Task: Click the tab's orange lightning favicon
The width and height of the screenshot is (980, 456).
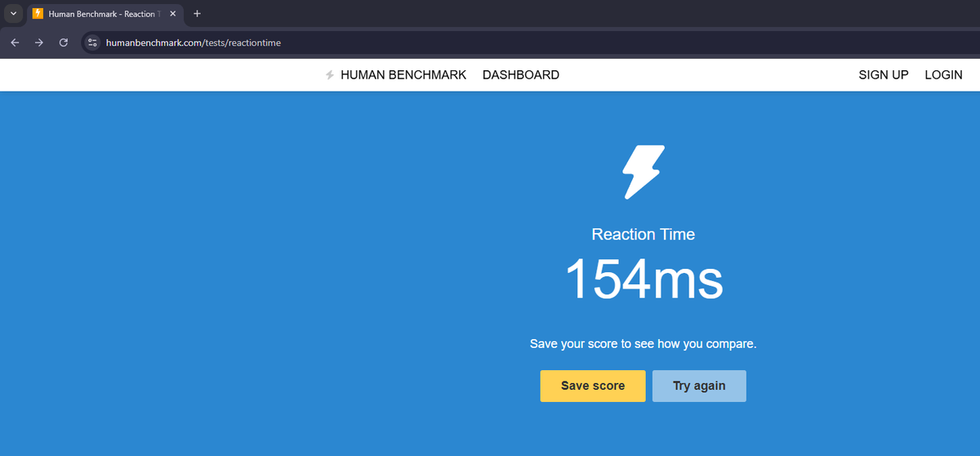Action: tap(38, 14)
